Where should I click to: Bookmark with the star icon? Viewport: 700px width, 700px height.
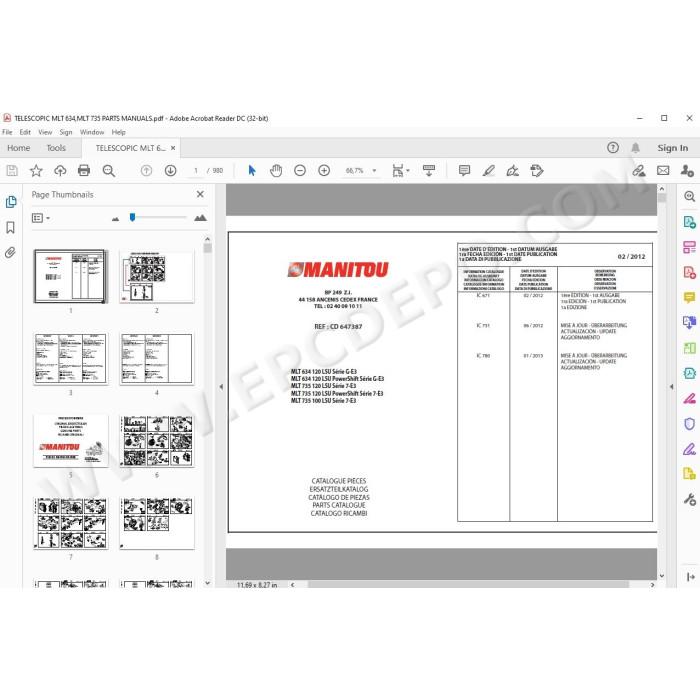36,171
